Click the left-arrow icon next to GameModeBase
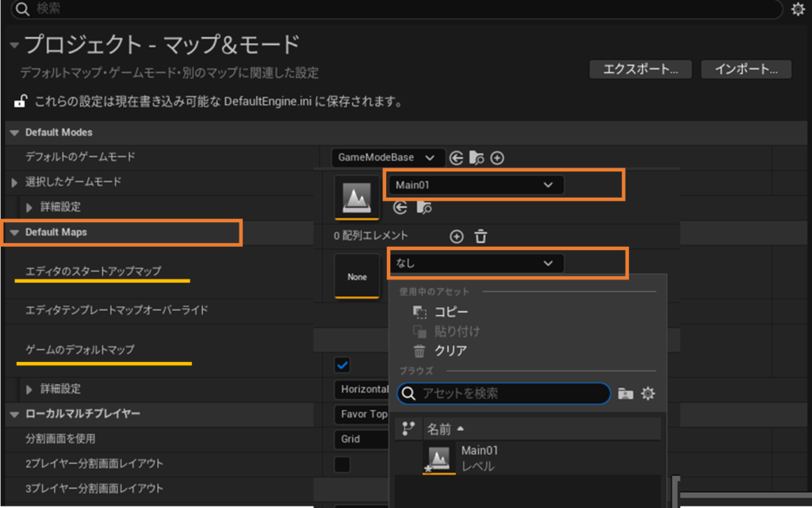812x508 pixels. coord(456,158)
